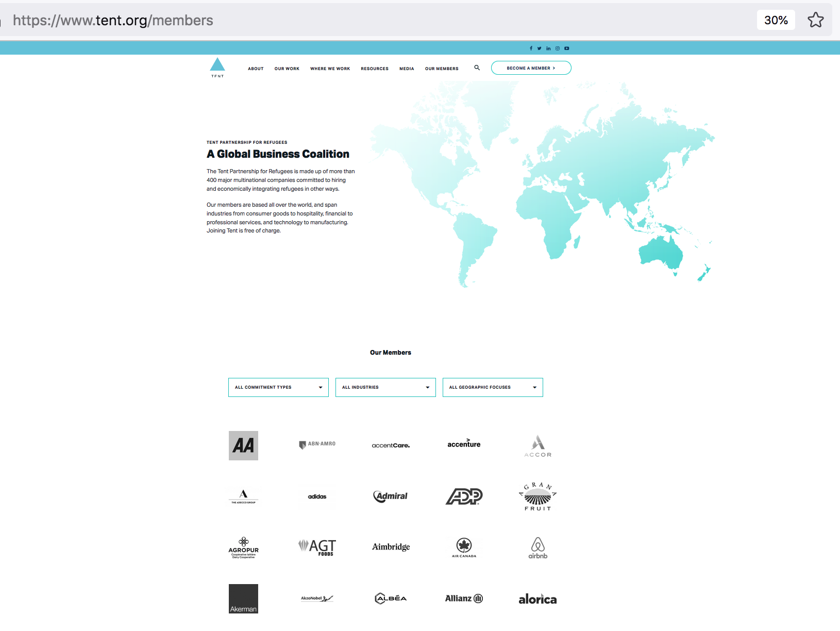840x631 pixels.
Task: Open Tent's LinkedIn page icon
Action: (x=548, y=48)
